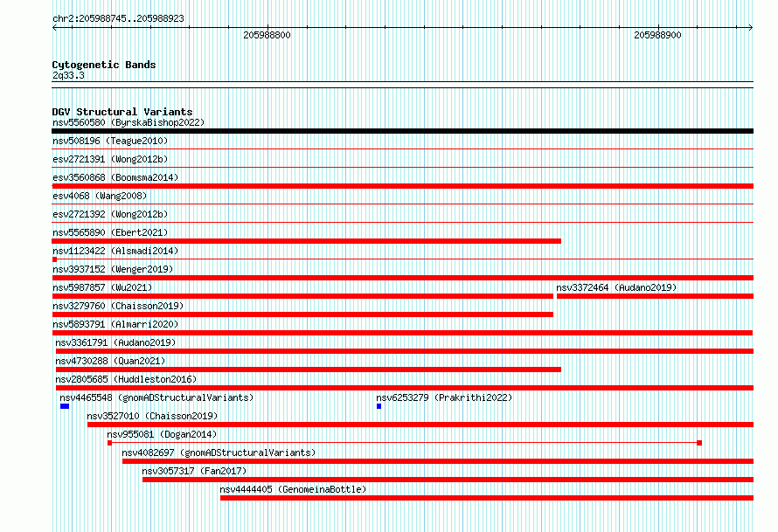Image resolution: width=778 pixels, height=532 pixels.
Task: Open the nsv508196 (Teague2010) variant
Action: click(x=110, y=141)
